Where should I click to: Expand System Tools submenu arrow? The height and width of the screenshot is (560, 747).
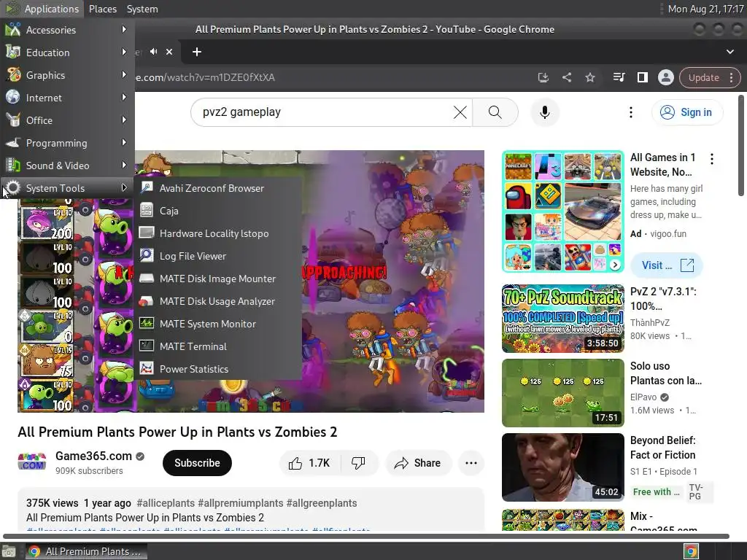tap(124, 188)
